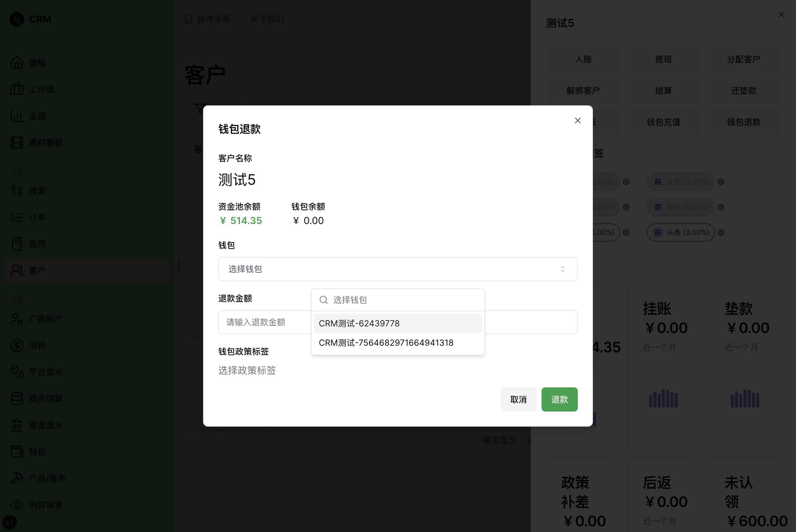Screen dimensions: 796x532
Task: Open the 选择钱包 wallet dropdown
Action: [x=397, y=269]
